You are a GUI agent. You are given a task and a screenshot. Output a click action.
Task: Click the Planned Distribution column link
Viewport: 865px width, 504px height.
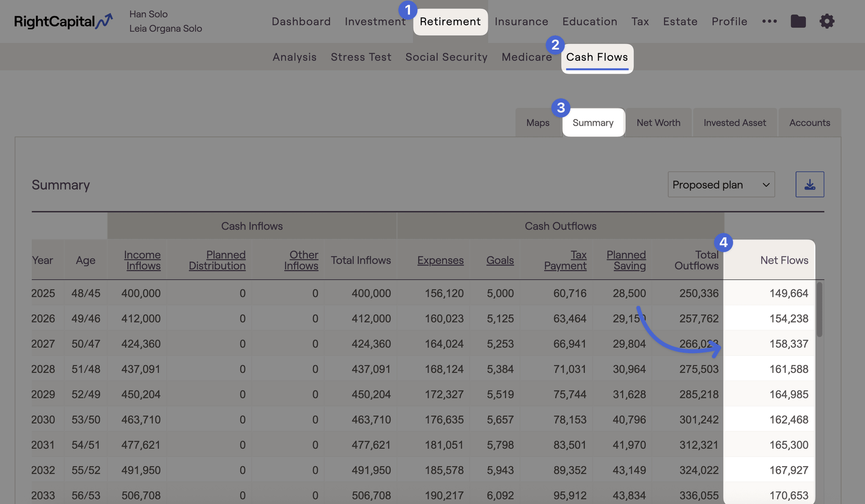217,260
